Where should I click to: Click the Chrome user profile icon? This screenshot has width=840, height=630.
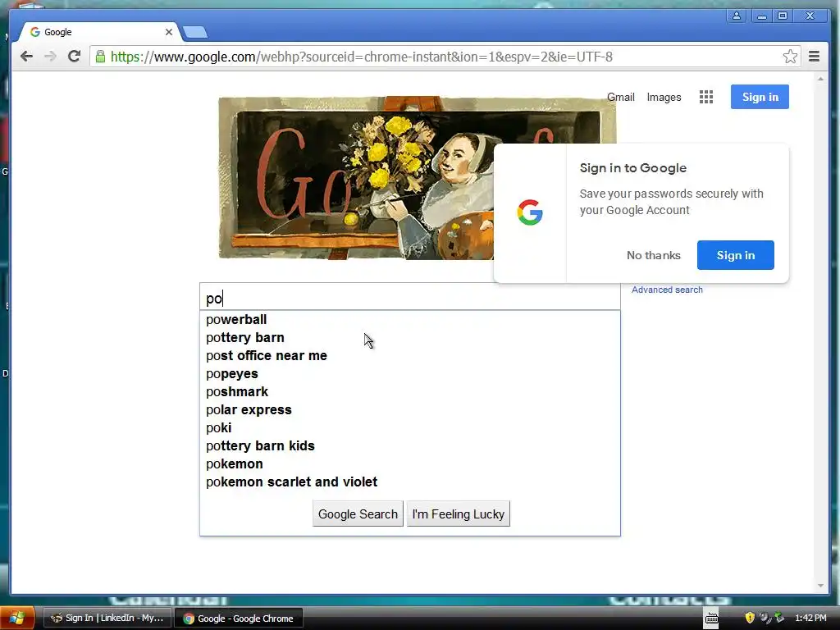click(x=737, y=16)
